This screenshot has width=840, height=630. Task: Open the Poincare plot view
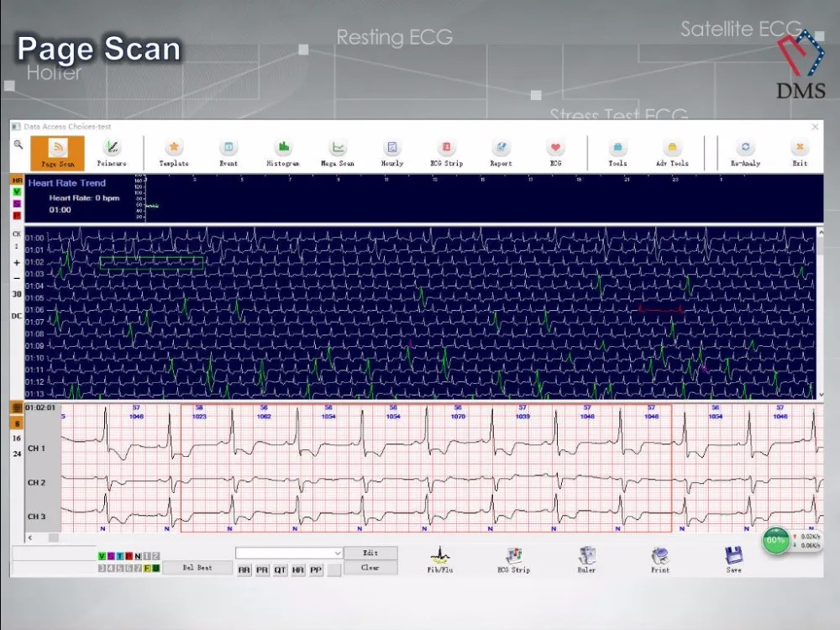pyautogui.click(x=112, y=152)
